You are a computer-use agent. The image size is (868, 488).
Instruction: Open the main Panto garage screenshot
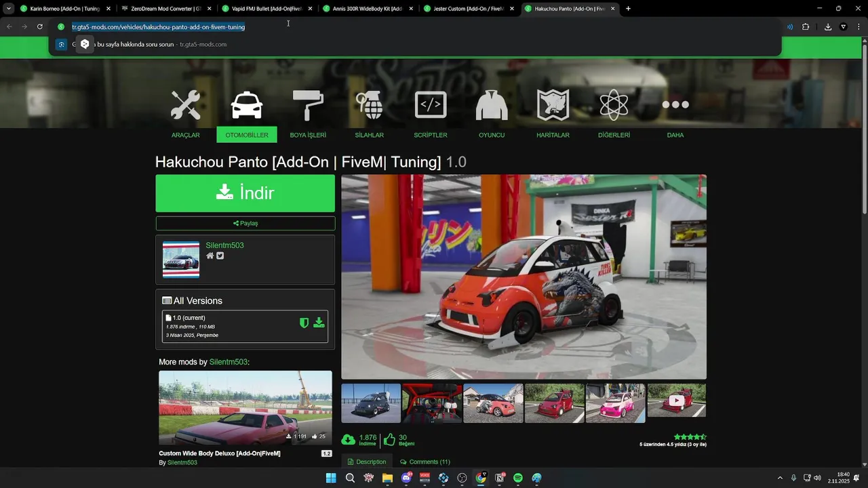point(524,277)
